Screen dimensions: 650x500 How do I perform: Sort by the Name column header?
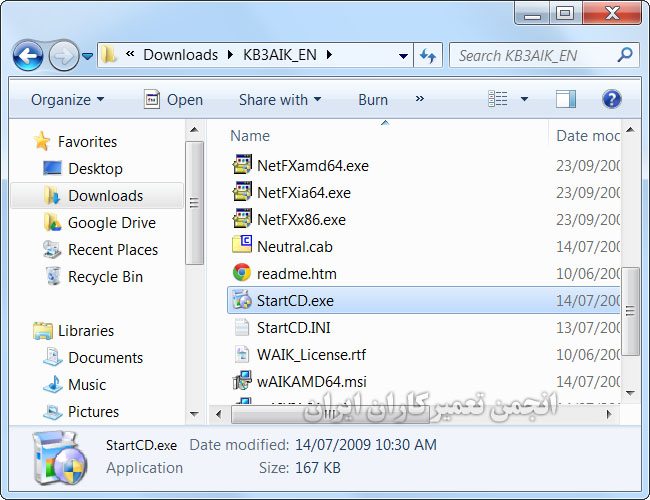[250, 136]
